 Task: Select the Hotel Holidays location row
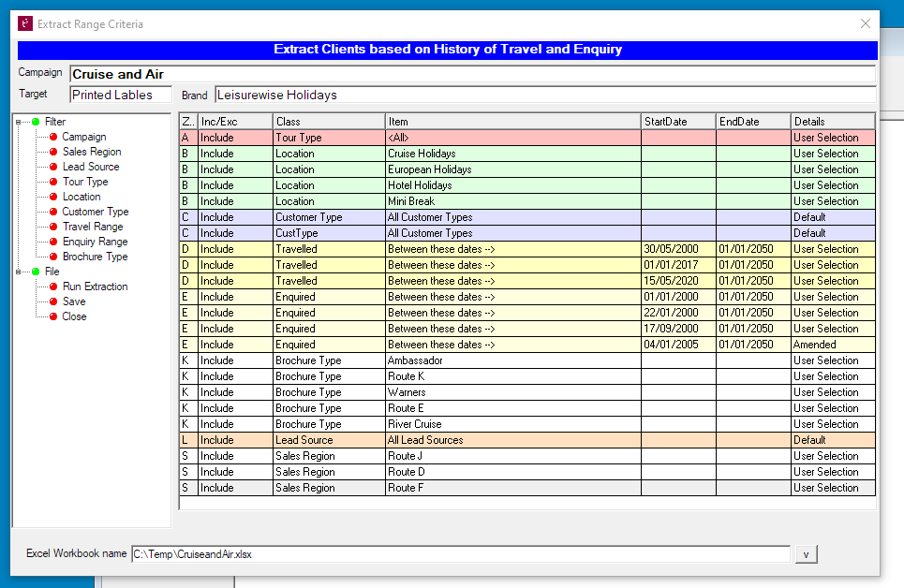click(x=527, y=185)
